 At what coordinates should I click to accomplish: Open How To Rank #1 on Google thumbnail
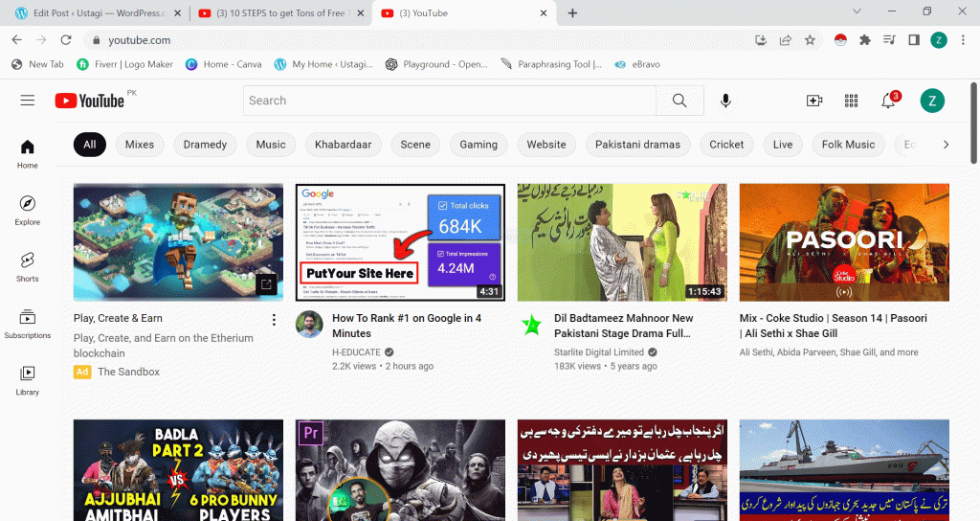coord(400,242)
